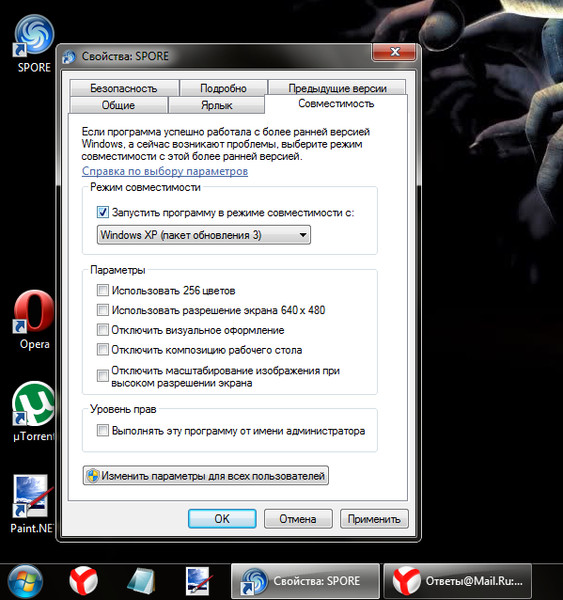This screenshot has height=600, width=563.
Task: Select the Opera desktop shortcut icon
Action: (34, 311)
